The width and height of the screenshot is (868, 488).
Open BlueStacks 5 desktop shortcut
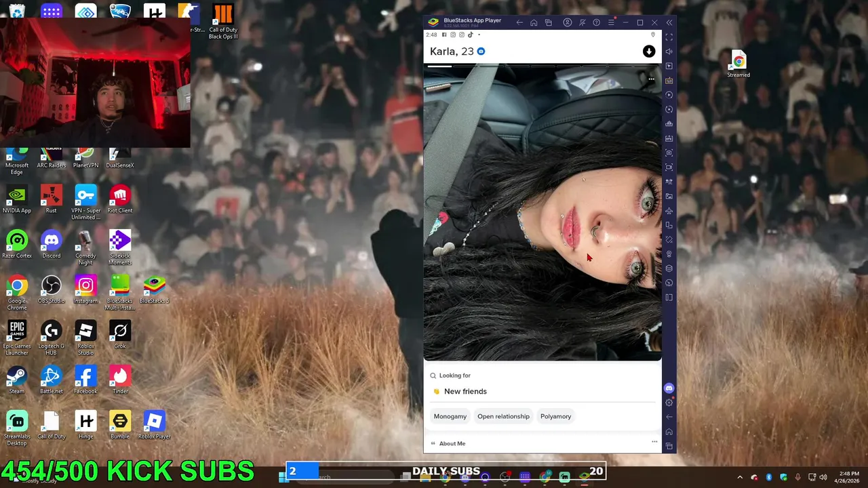coord(154,289)
